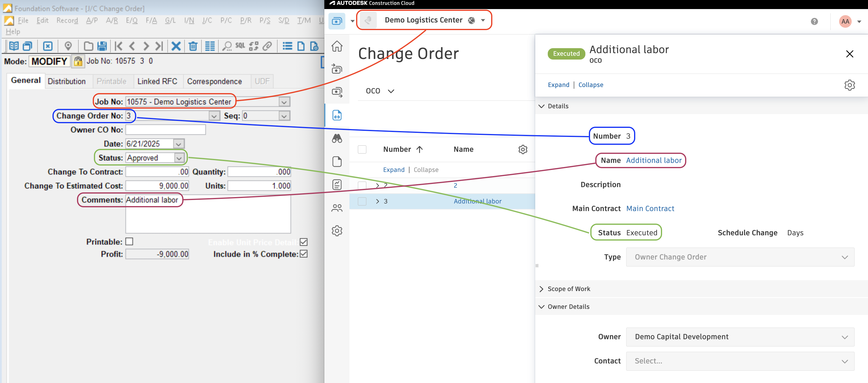Click the cascade windows toolbar icon
The width and height of the screenshot is (868, 383).
pyautogui.click(x=27, y=46)
